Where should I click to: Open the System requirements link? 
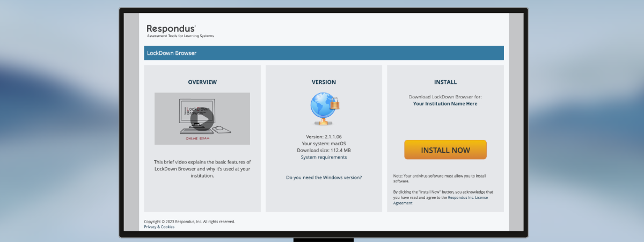tap(324, 157)
